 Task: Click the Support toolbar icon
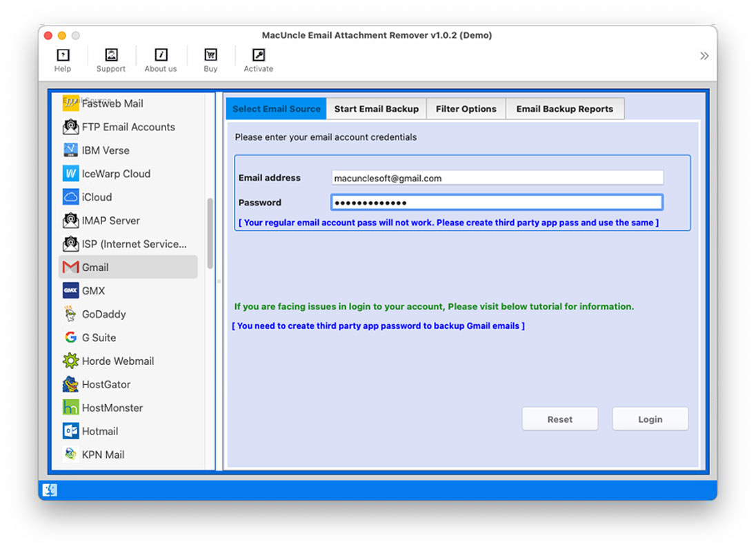coord(110,59)
